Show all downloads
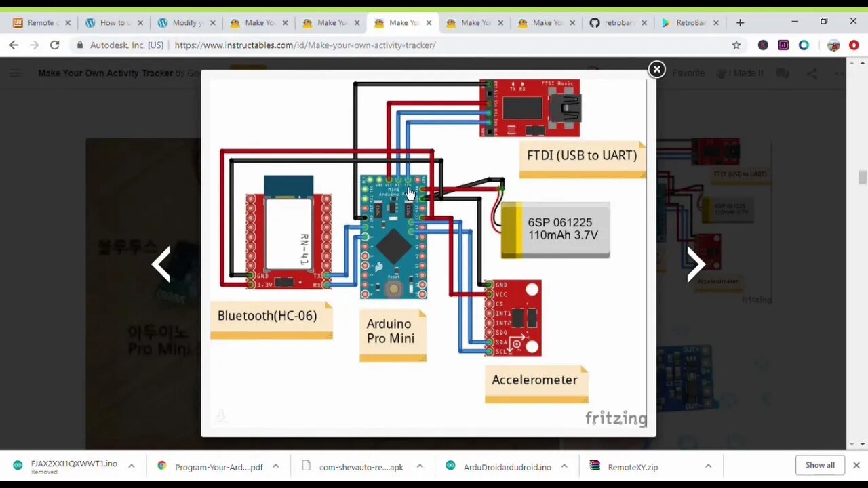 pyautogui.click(x=820, y=466)
